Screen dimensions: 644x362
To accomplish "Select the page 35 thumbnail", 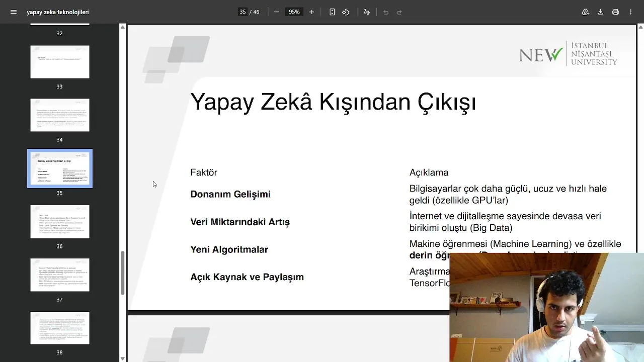I will coord(60,168).
